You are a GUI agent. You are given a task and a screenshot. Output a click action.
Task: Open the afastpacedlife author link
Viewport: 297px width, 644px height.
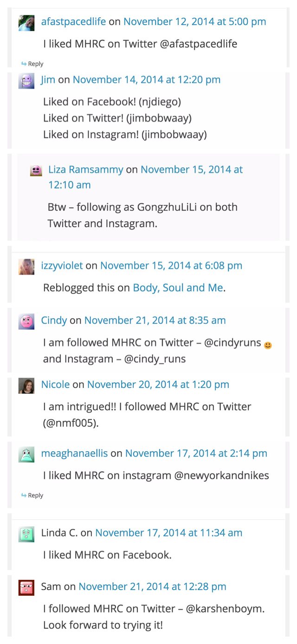(73, 21)
